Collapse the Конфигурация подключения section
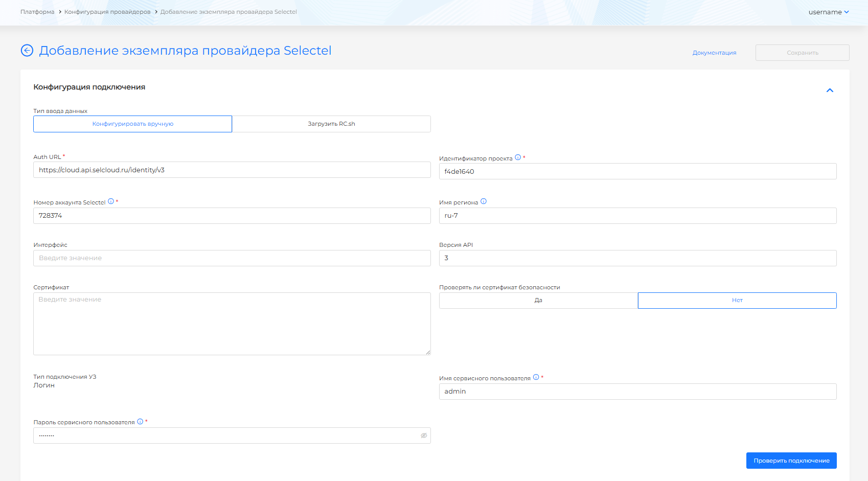The height and width of the screenshot is (481, 868). 830,90
